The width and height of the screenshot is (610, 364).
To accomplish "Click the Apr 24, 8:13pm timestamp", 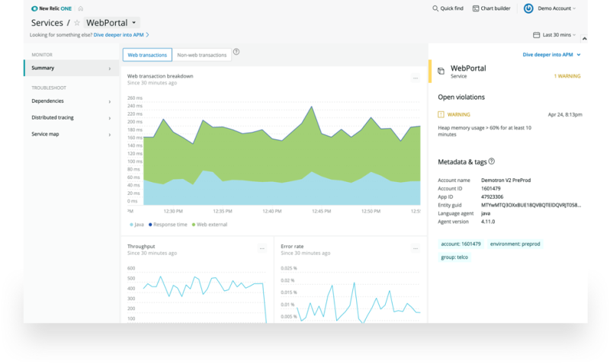I will point(565,114).
